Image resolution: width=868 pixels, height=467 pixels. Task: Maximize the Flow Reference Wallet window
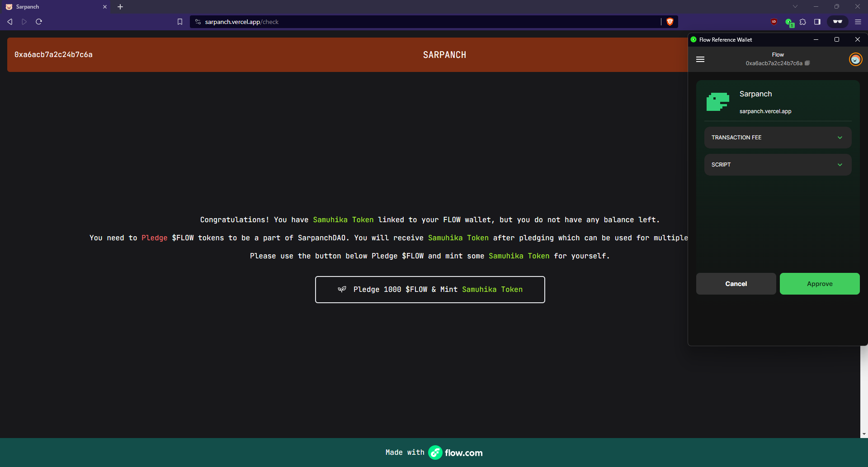[x=837, y=39]
